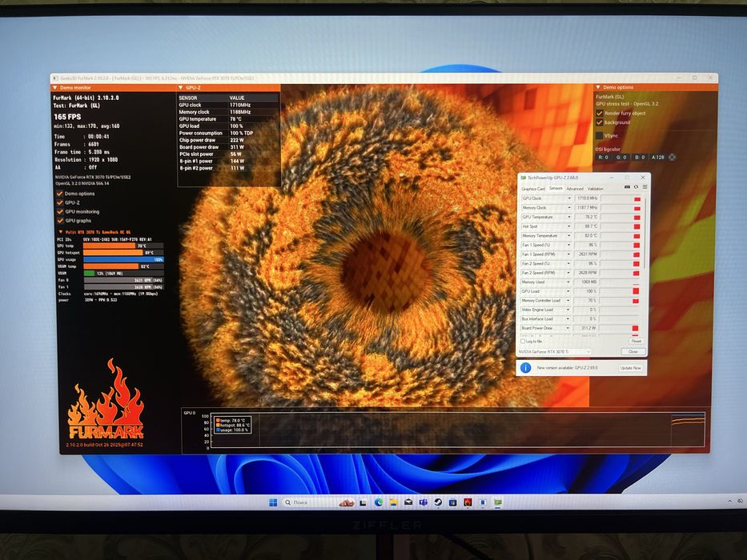Uncheck the Demo options checkbox
The image size is (747, 560).
[x=59, y=194]
